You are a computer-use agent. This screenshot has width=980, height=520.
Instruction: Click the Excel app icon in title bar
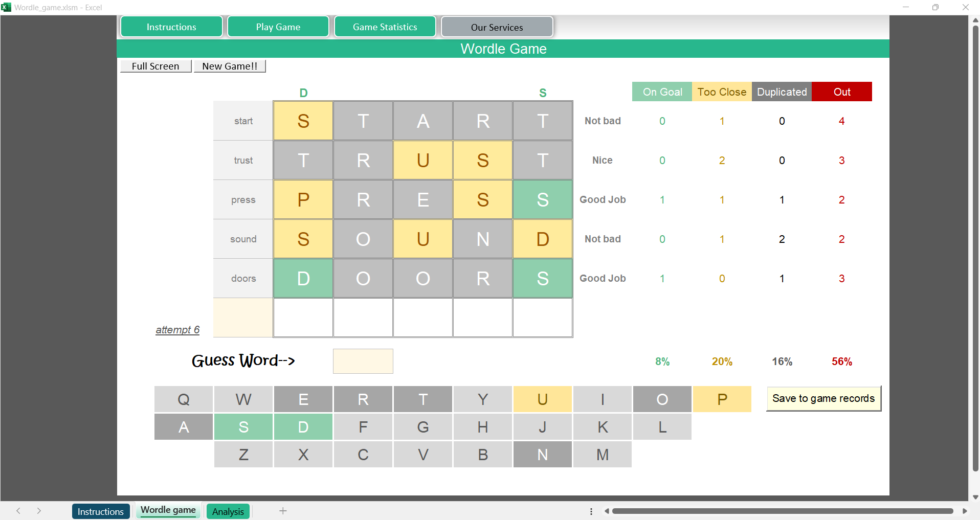6,7
